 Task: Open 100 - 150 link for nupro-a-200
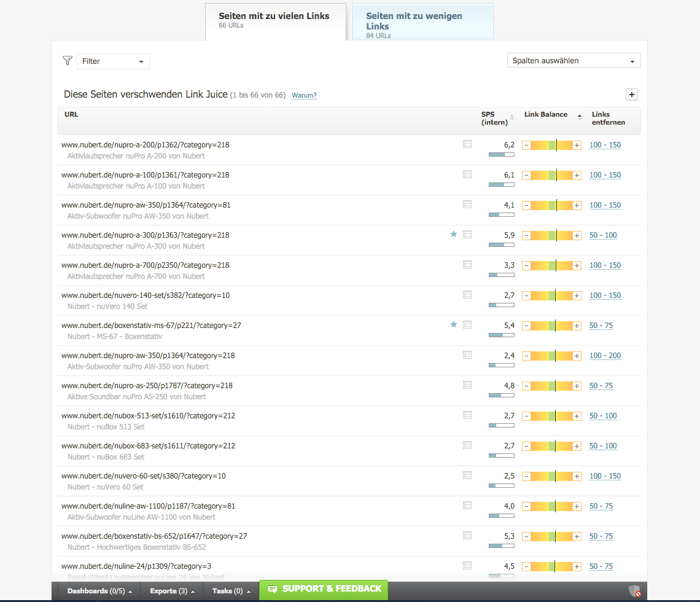pos(605,145)
